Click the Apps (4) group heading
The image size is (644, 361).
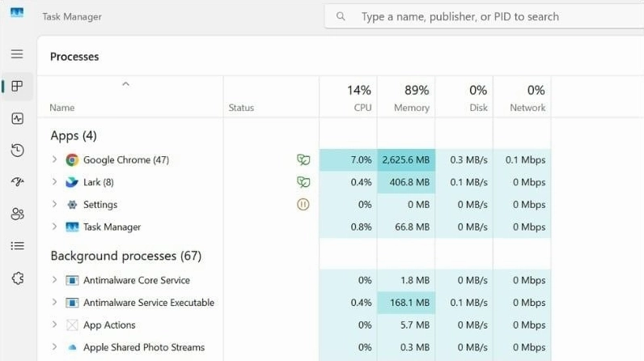(x=74, y=135)
